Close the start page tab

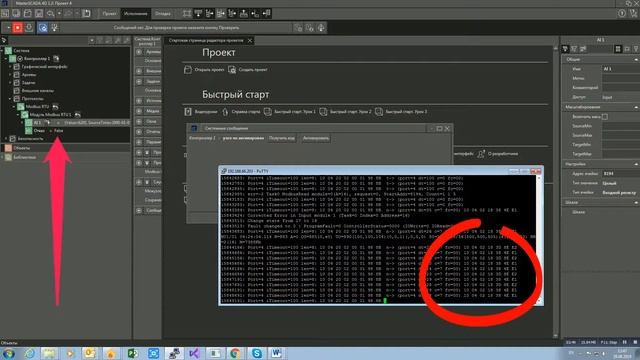pyautogui.click(x=250, y=40)
